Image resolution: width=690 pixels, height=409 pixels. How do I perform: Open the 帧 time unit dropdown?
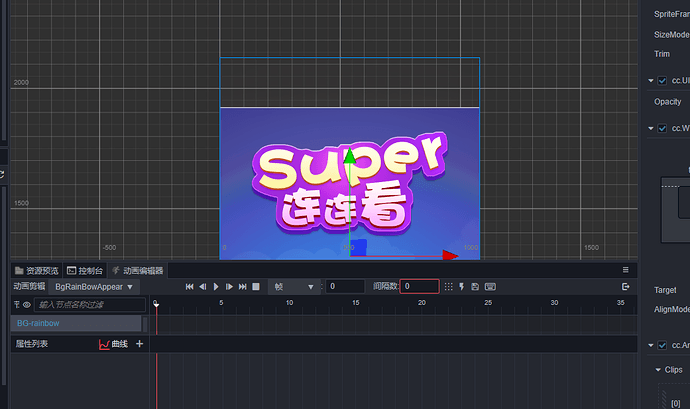click(294, 287)
